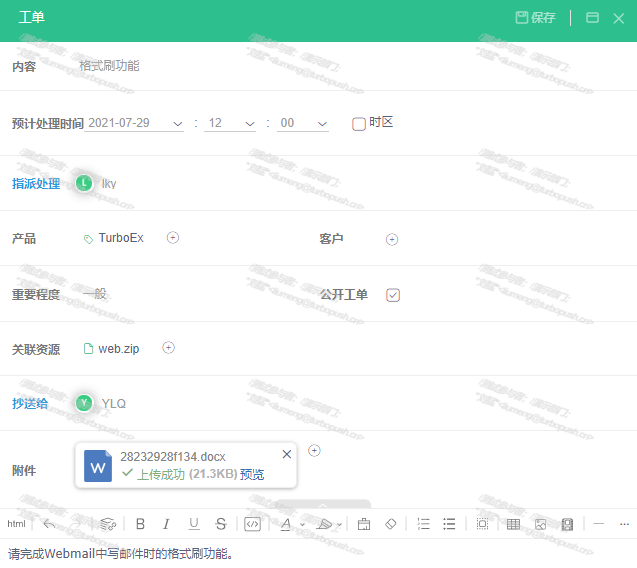The image size is (637, 568).
Task: Expand the hour dropdown showing 12
Action: (x=231, y=124)
